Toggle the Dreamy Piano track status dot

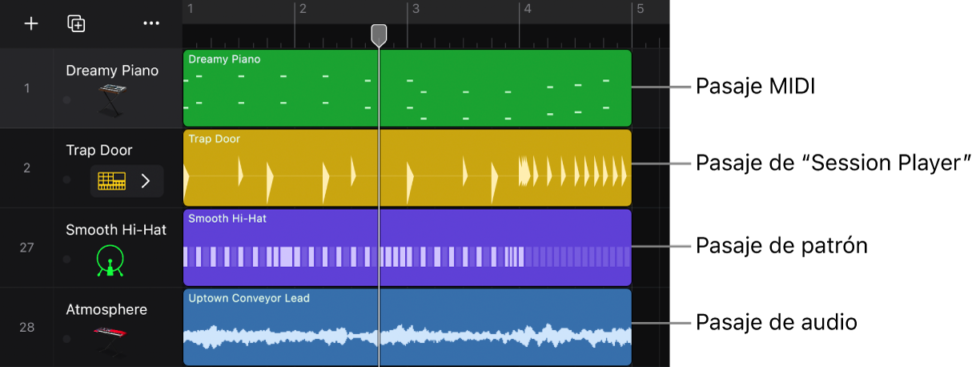pos(66,100)
